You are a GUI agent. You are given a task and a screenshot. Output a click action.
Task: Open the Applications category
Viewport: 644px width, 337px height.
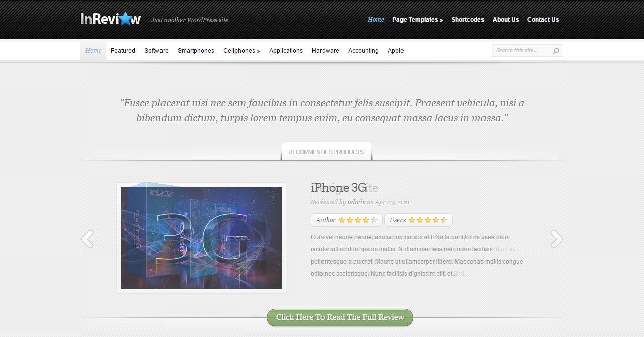pyautogui.click(x=286, y=51)
